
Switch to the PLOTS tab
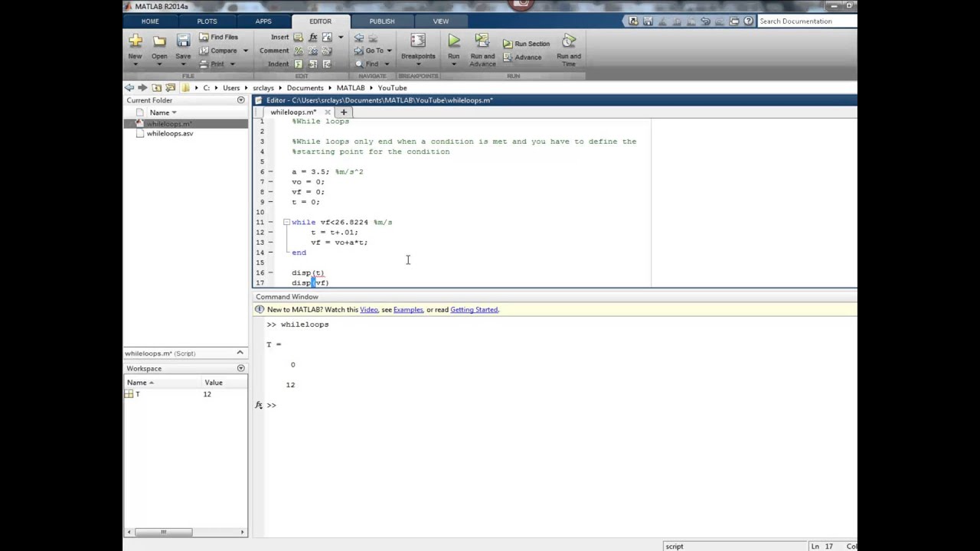tap(207, 21)
